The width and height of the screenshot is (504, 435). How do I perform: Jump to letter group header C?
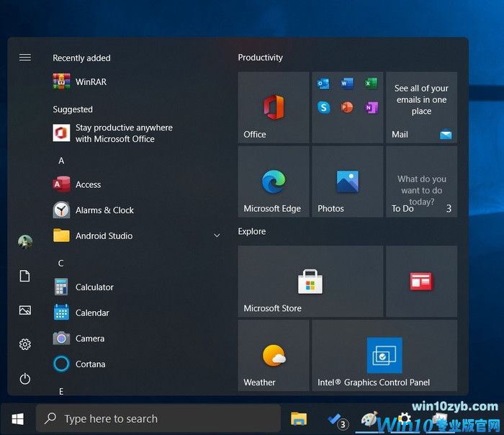click(61, 263)
